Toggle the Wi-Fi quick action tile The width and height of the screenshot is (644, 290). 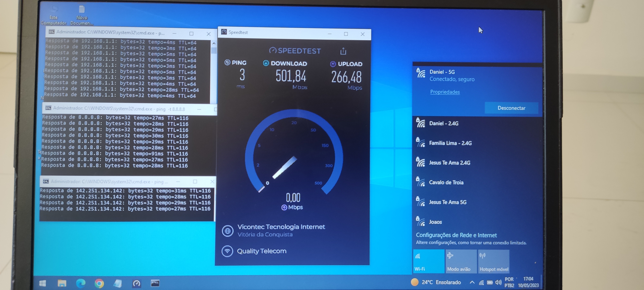click(428, 261)
